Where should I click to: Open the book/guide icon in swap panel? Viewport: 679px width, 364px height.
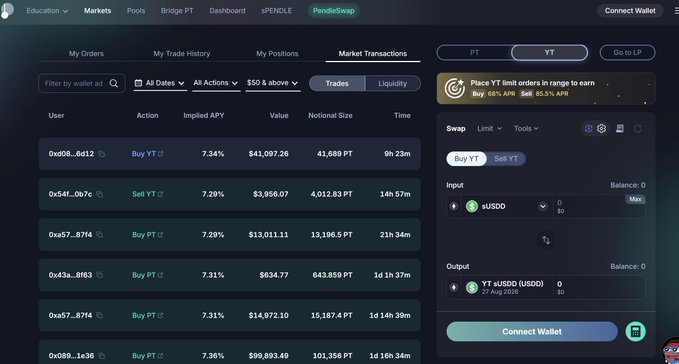click(x=620, y=129)
